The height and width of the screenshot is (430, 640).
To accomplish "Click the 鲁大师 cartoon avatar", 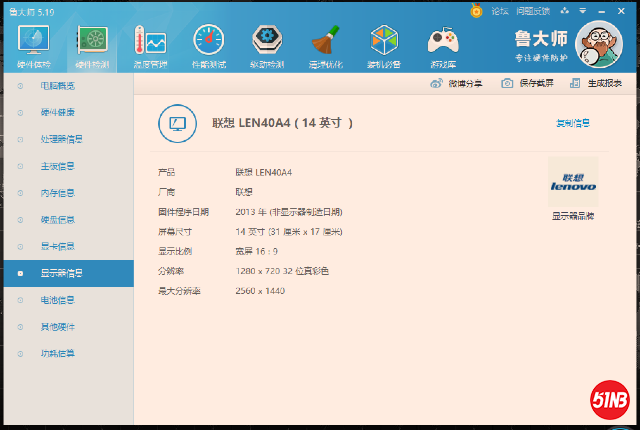I will [602, 46].
